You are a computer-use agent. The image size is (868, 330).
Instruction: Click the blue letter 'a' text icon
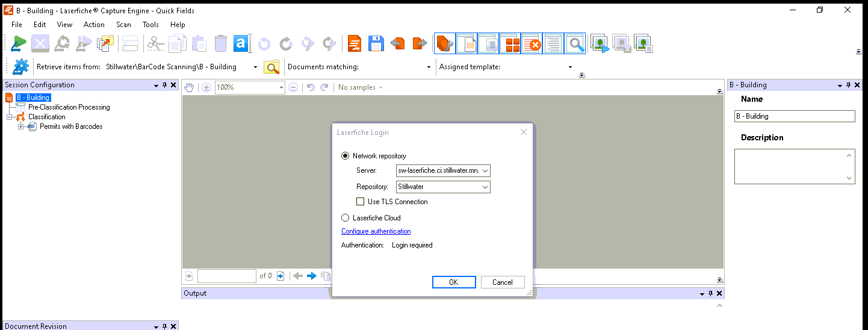point(241,44)
